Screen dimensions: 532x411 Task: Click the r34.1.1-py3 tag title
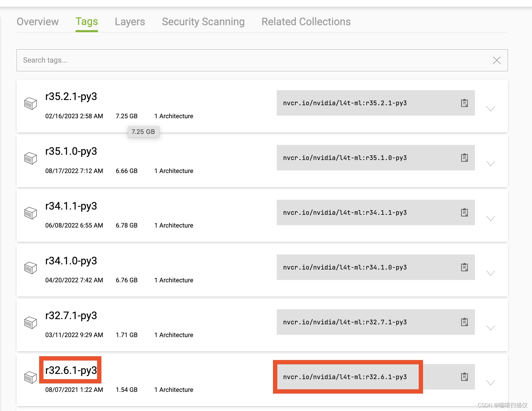(71, 206)
